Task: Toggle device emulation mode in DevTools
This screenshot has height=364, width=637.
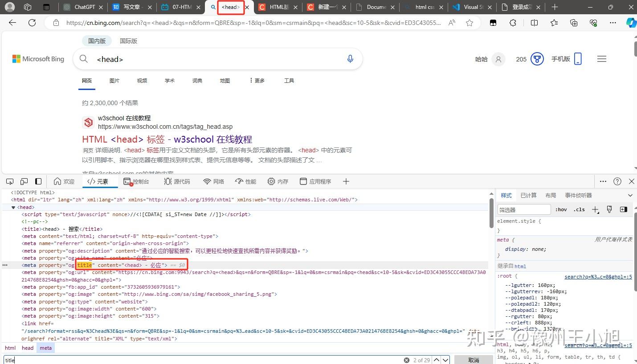Action: [x=24, y=181]
